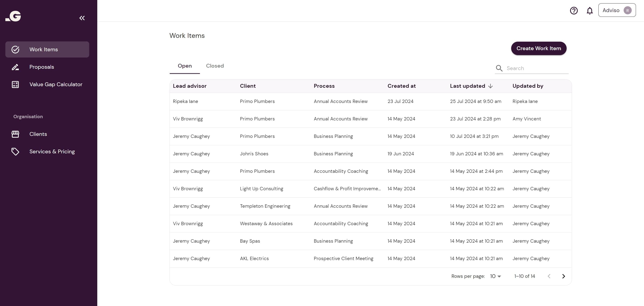Click the Proposals pen icon
This screenshot has height=306, width=644.
15,67
